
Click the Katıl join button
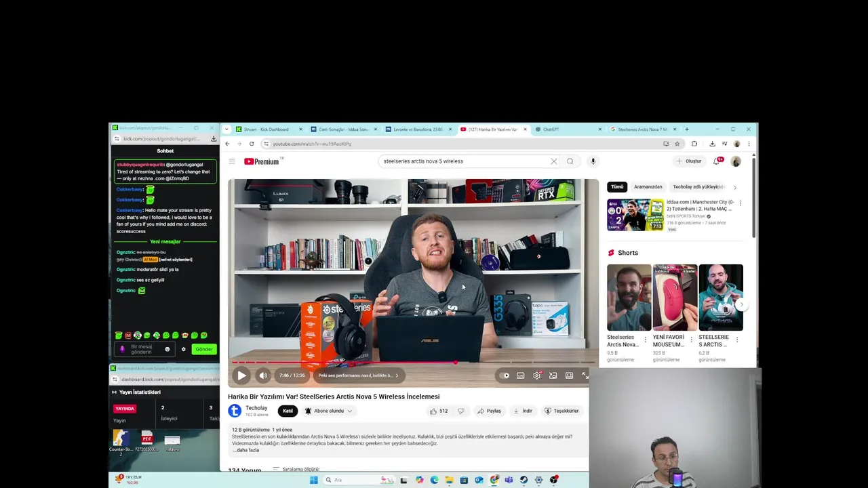[288, 411]
